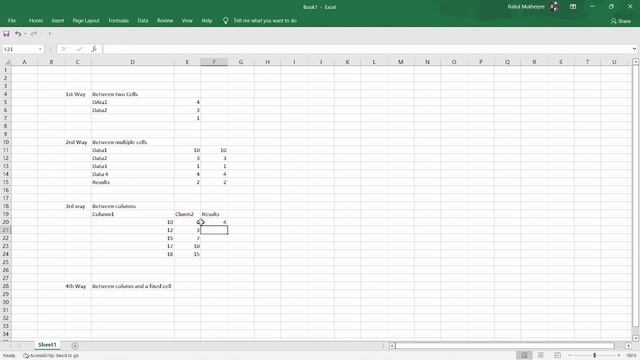Click the Share button
The width and height of the screenshot is (640, 360).
tap(621, 21)
